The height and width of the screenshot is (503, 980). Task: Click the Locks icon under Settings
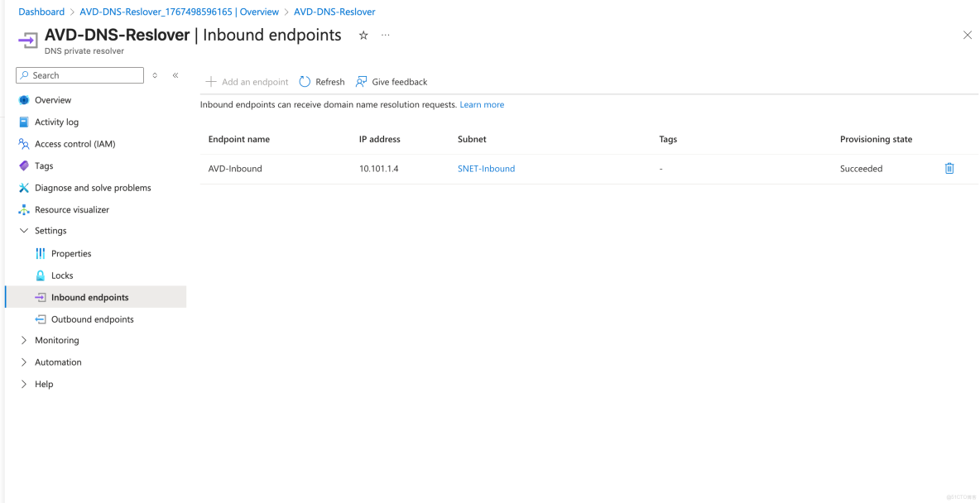[x=39, y=275]
